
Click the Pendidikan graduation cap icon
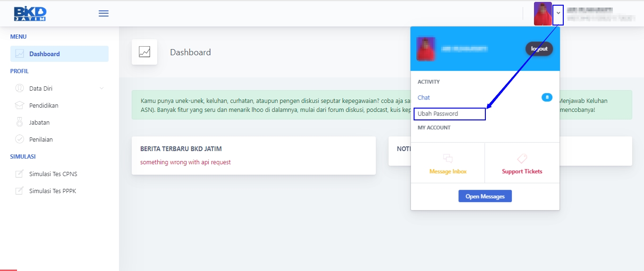19,105
